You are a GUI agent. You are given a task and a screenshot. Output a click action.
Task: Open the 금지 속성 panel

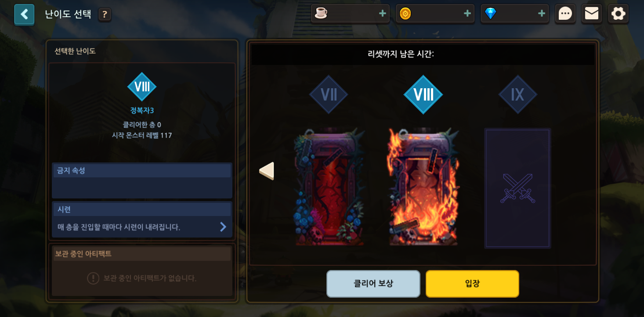click(142, 180)
